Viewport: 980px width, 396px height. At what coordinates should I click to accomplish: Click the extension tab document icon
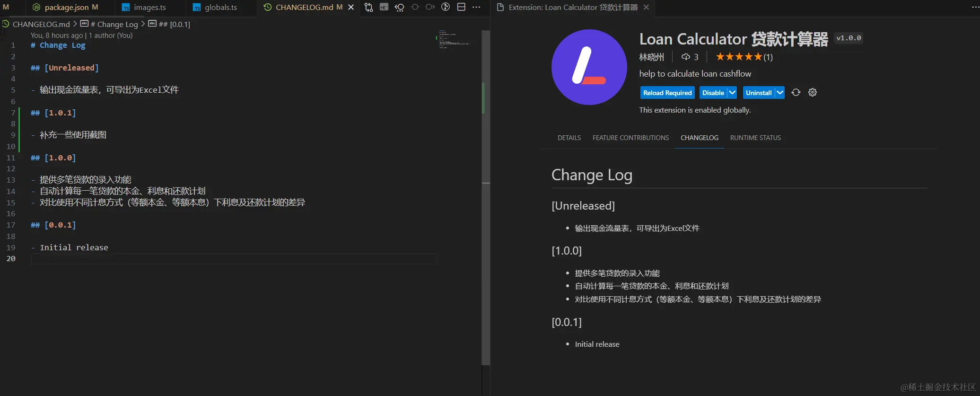tap(500, 7)
